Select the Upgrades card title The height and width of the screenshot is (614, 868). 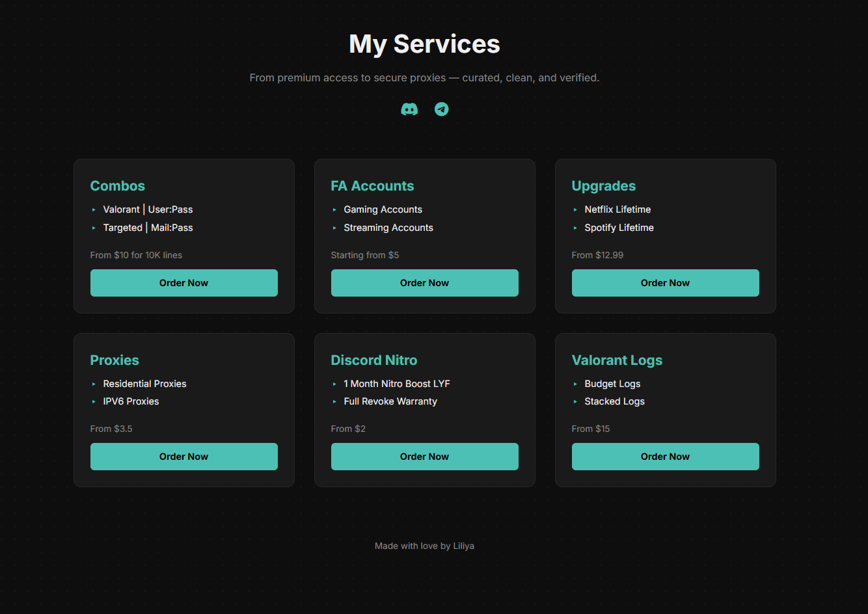pos(604,186)
